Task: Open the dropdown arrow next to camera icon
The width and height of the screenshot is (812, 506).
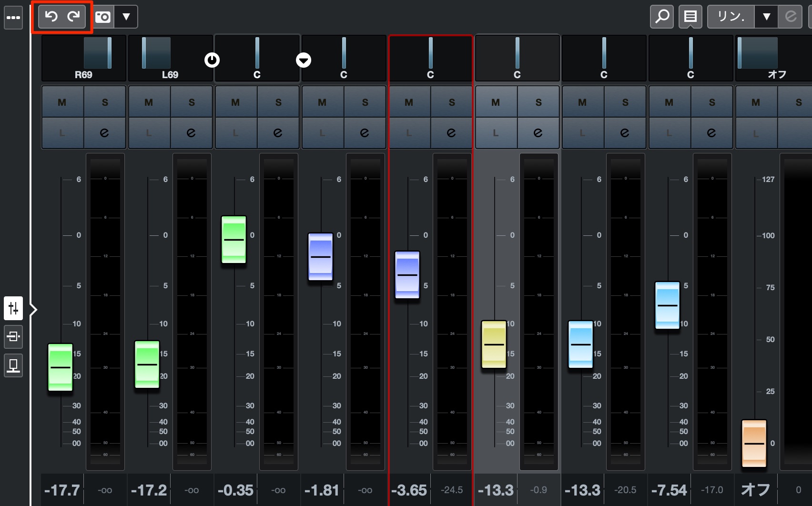Action: click(x=126, y=17)
